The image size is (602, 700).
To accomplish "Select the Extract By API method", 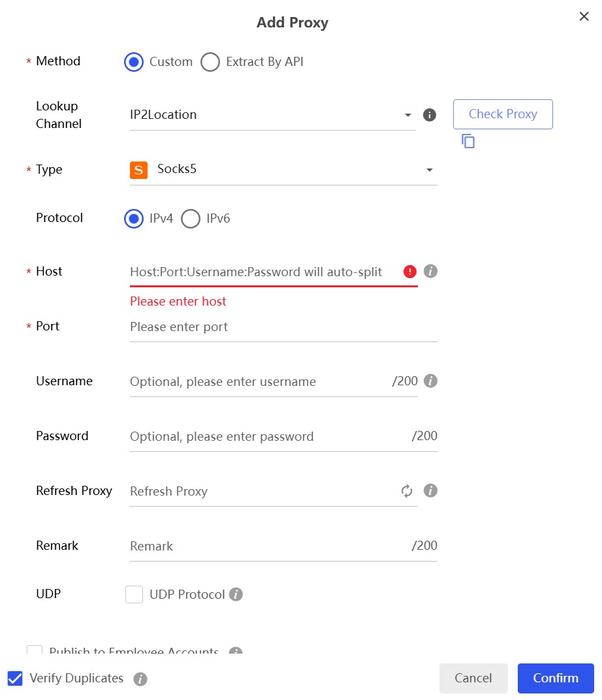I will (x=210, y=62).
